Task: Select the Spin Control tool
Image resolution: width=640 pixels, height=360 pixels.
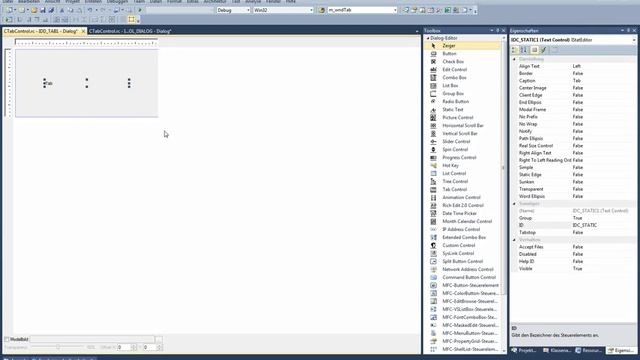Action: pyautogui.click(x=463, y=149)
